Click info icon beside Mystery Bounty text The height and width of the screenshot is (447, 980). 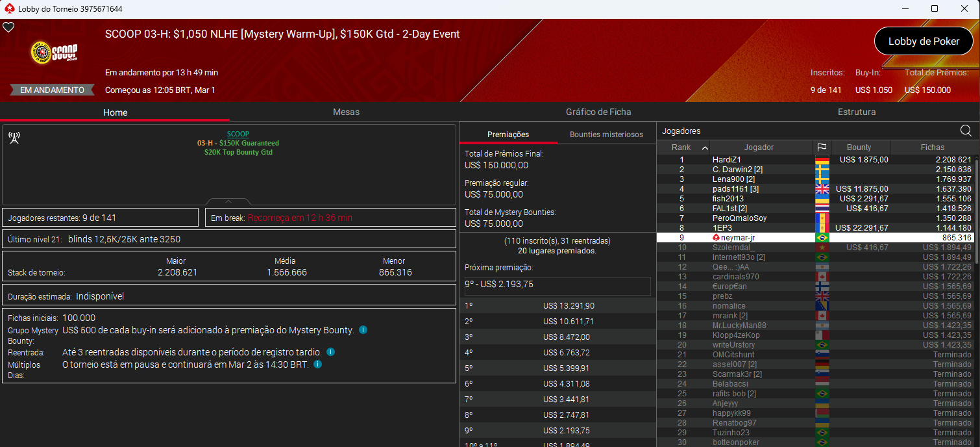point(363,330)
